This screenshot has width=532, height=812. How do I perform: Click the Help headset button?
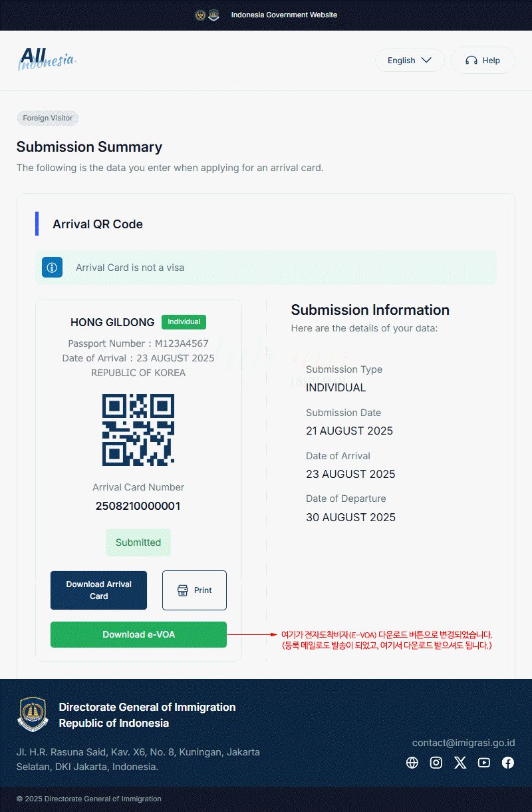[483, 61]
